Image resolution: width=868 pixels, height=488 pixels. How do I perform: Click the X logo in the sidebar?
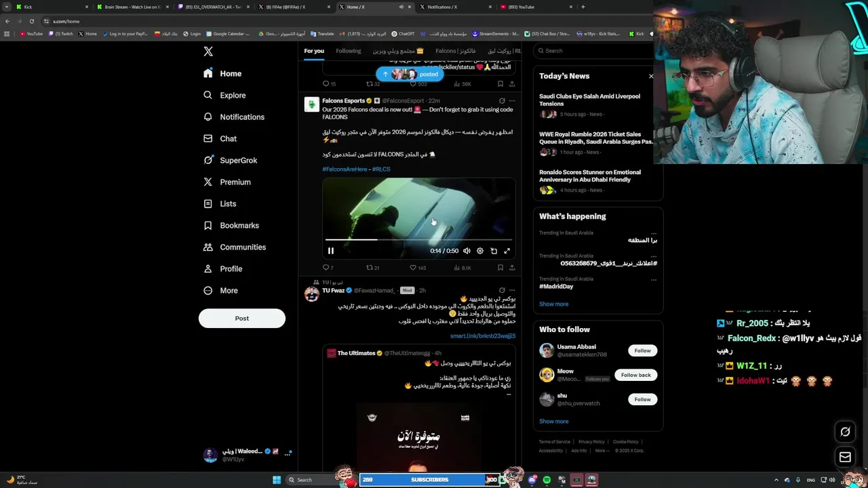(208, 52)
